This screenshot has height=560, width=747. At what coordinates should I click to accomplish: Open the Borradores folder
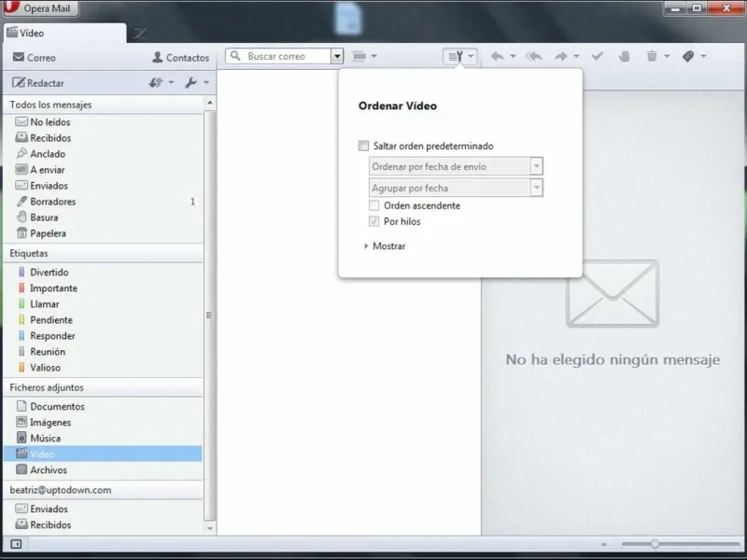tap(103, 202)
